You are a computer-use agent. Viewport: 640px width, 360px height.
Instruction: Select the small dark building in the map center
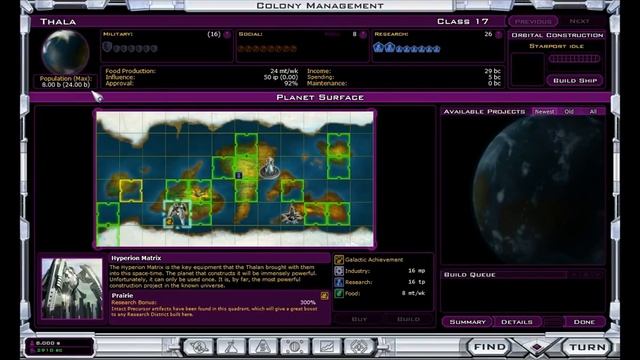(239, 175)
